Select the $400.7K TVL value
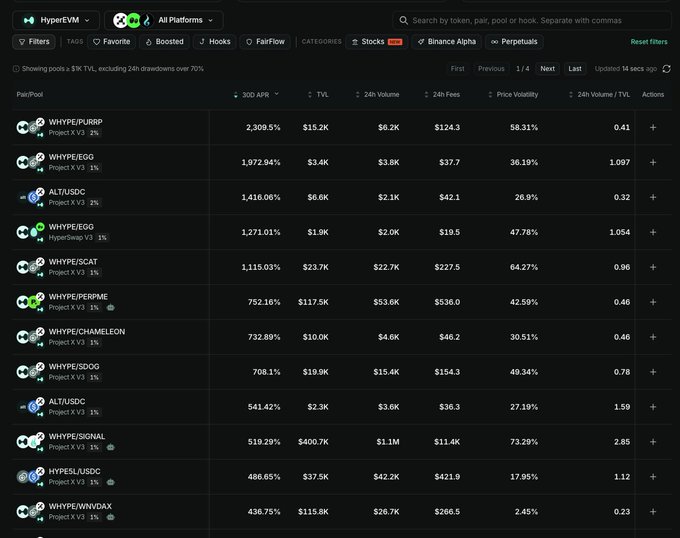The image size is (680, 538). coord(313,442)
